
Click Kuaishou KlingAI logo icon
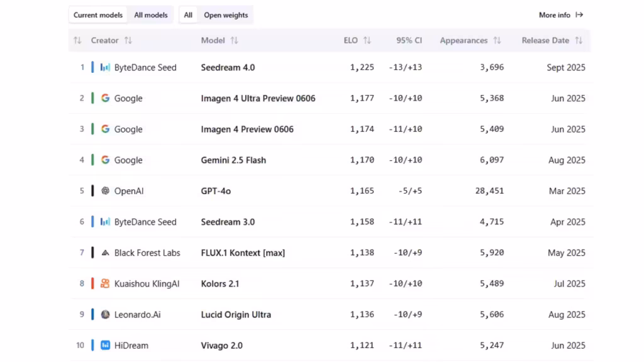click(x=105, y=283)
